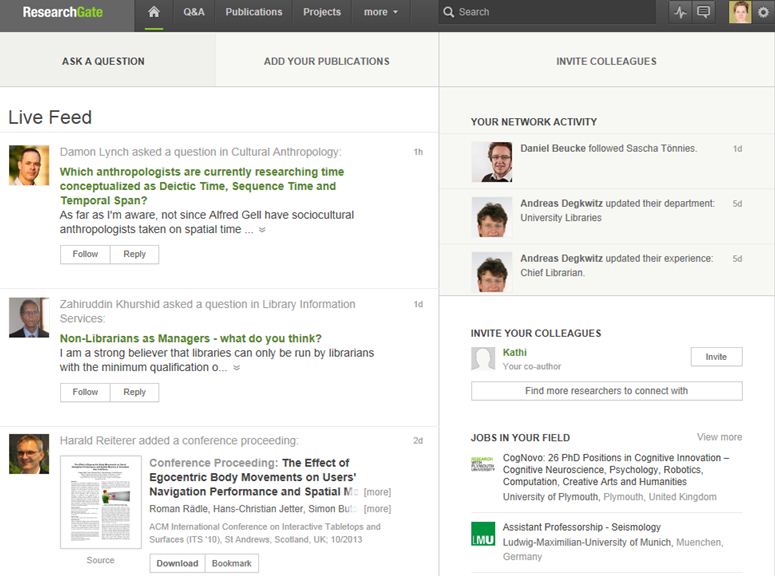Open Andreas Degkwitz's avatar beside University Libraries
The height and width of the screenshot is (579, 775).
492,217
